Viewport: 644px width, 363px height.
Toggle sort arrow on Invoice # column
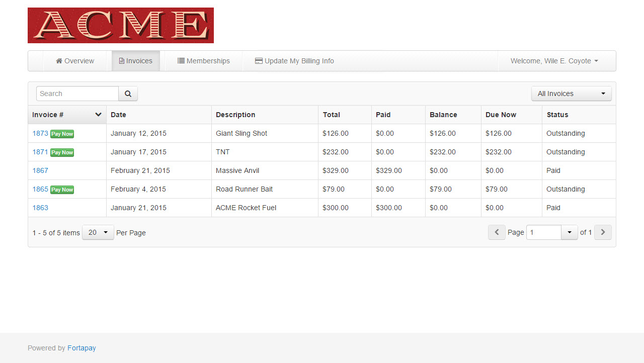tap(98, 115)
